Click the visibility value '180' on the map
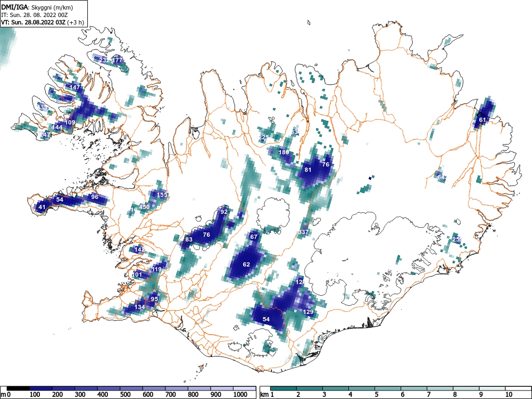The width and height of the screenshot is (532, 399). pos(284,152)
